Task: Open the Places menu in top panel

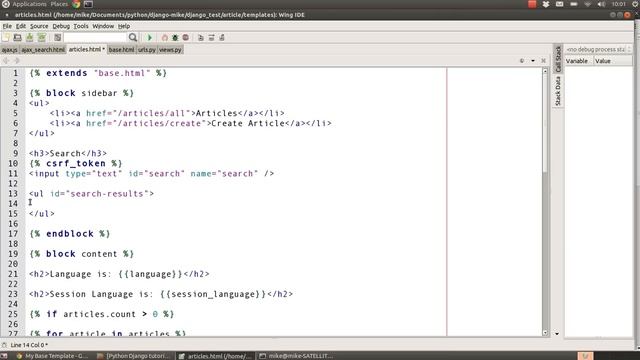Action: 59,4
